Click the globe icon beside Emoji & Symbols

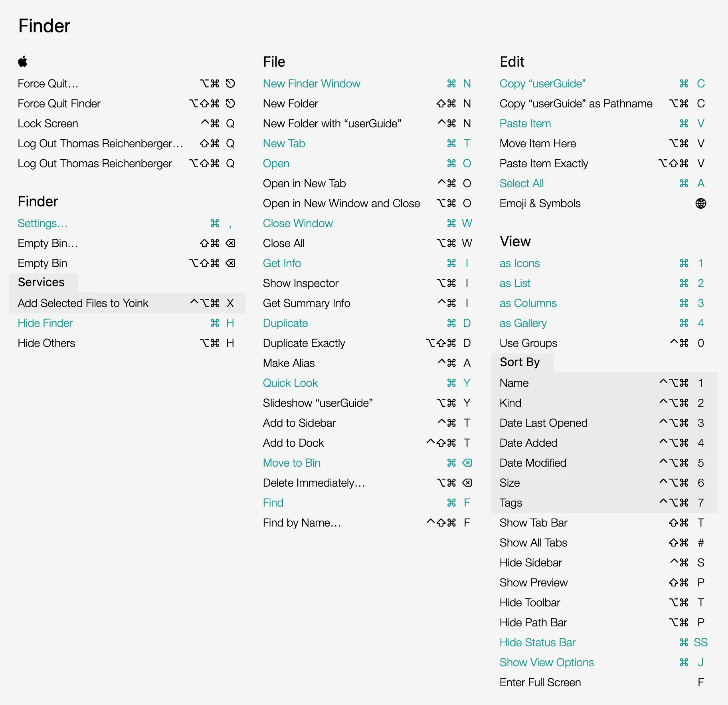701,203
